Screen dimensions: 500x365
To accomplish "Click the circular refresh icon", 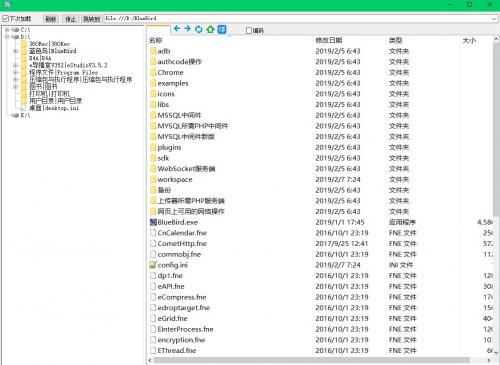I will coord(199,29).
